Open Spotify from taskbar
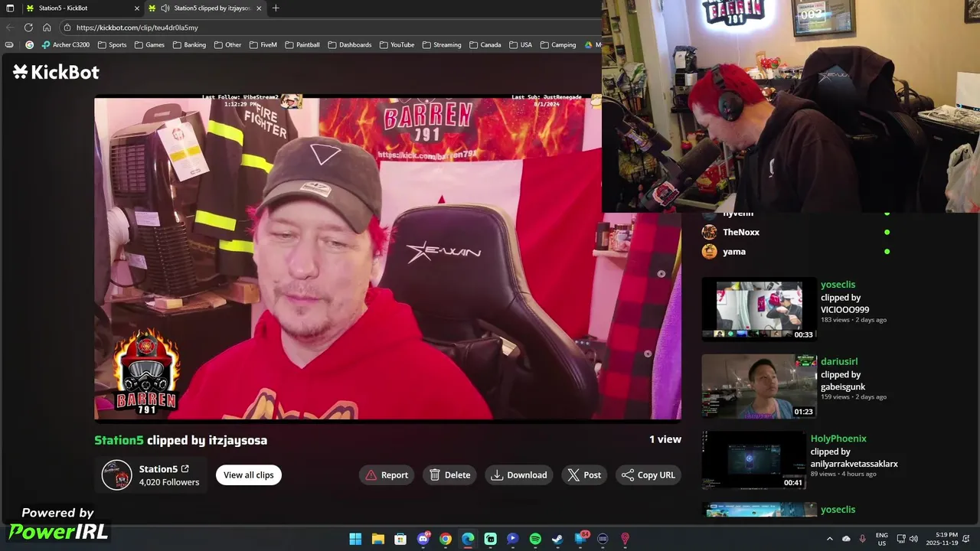The height and width of the screenshot is (551, 980). point(535,539)
